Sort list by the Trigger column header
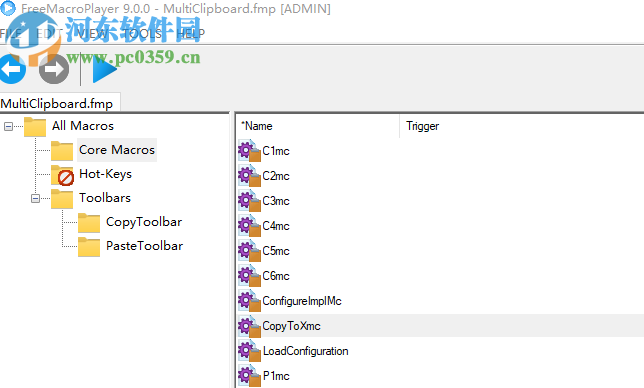Screen dimensions: 644x388 [x=522, y=126]
